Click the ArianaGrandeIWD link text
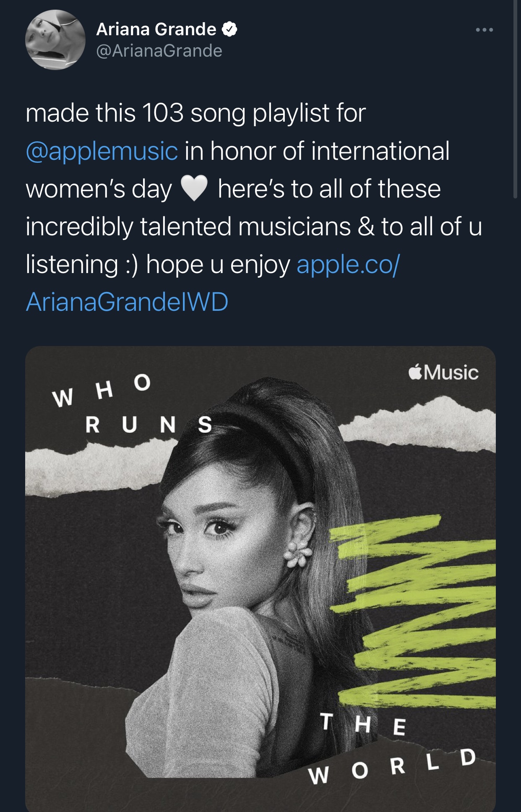This screenshot has height=812, width=521. pyautogui.click(x=127, y=302)
